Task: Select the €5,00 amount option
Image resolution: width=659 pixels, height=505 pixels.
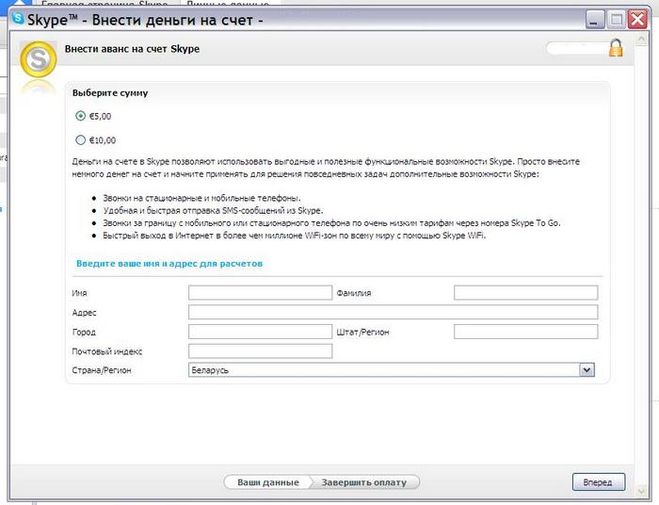Action: (80, 116)
